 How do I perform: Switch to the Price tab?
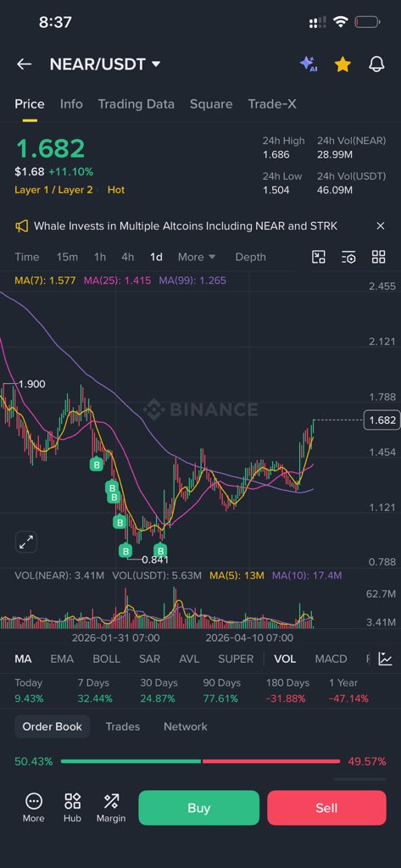30,104
